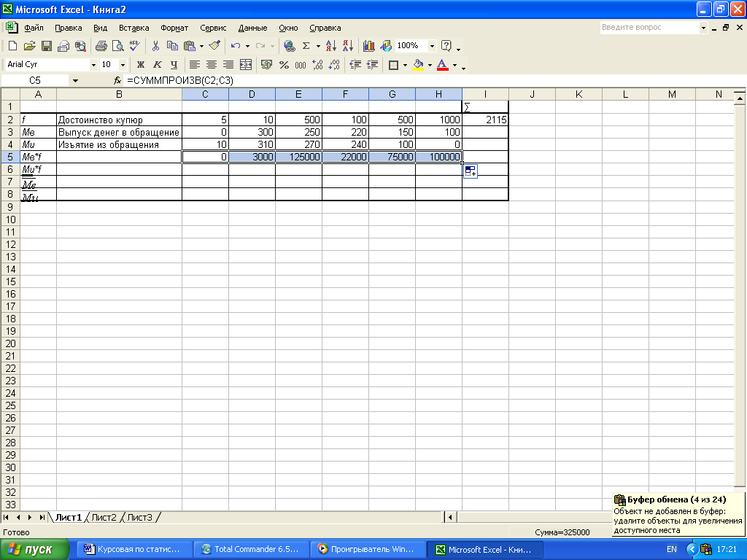
Task: Sort the selection ascending
Action: [330, 46]
